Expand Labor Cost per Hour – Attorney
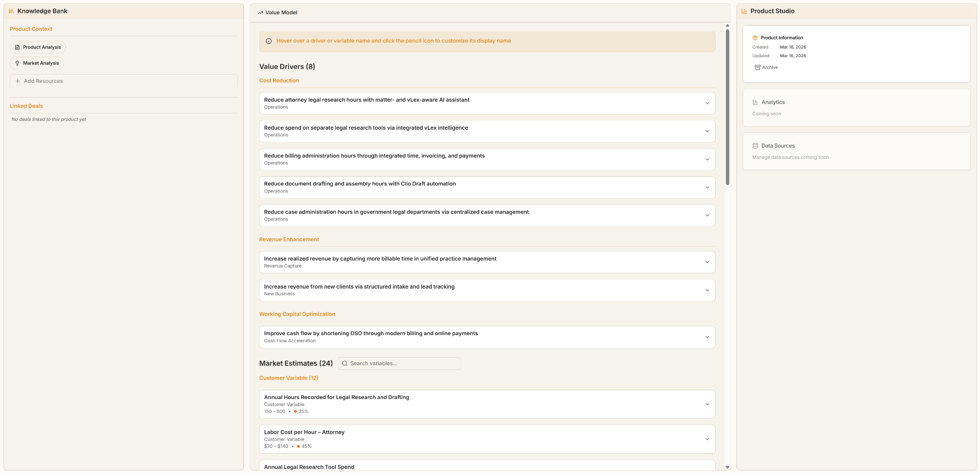 coord(707,439)
